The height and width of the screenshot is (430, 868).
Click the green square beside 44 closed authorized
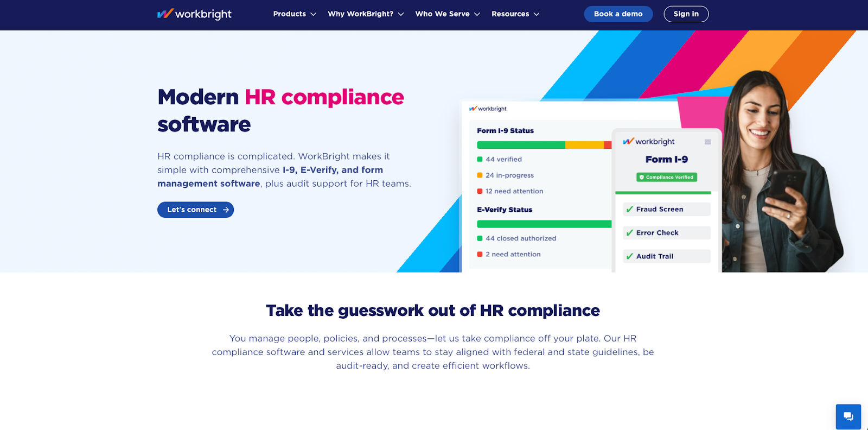pos(480,238)
